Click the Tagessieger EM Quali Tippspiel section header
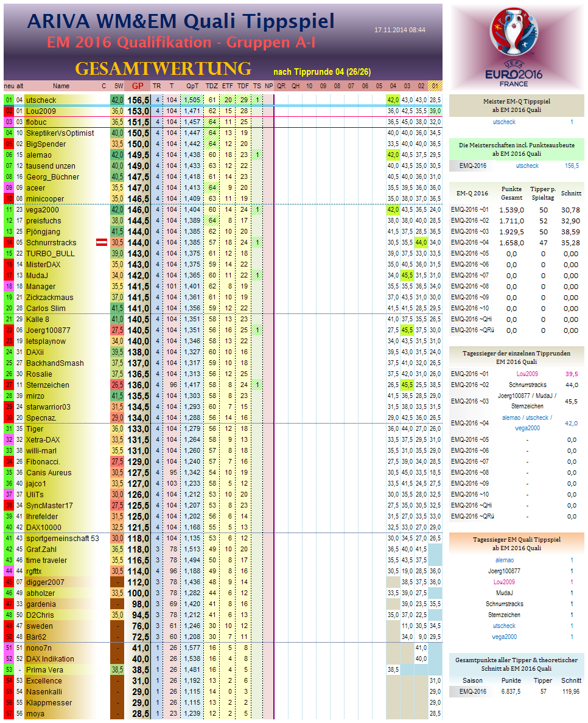Screen dimensions: 588x723 [x=516, y=543]
